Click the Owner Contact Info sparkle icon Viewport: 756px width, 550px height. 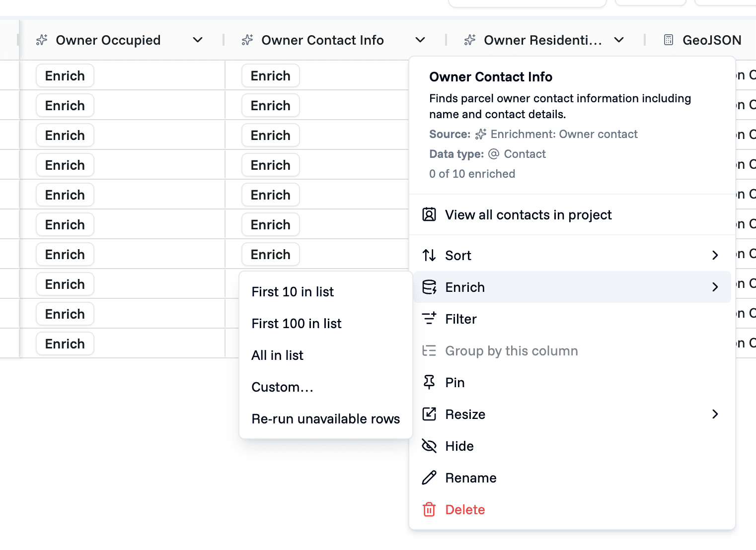[x=247, y=40]
